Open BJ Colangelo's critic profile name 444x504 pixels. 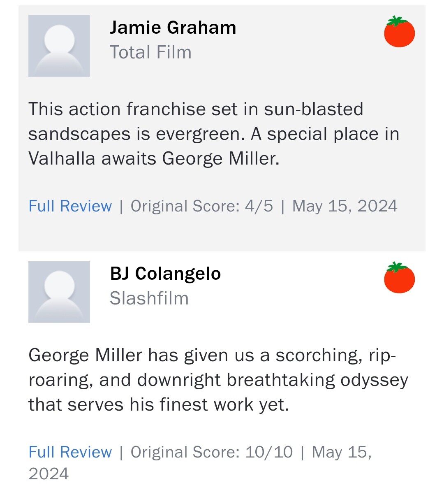click(165, 274)
